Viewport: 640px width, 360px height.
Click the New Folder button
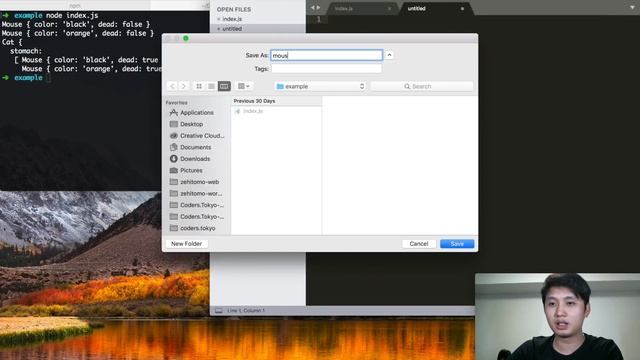pyautogui.click(x=187, y=244)
